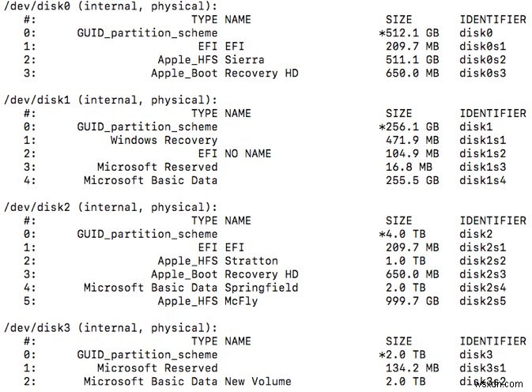Click the /dev/disk1 header line
The image size is (532, 392).
[x=110, y=99]
